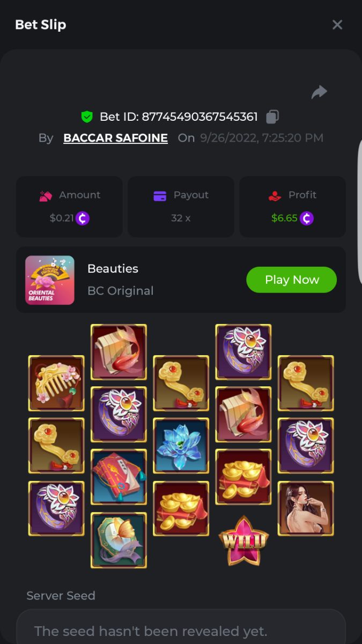Image resolution: width=362 pixels, height=644 pixels.
Task: Click the Play Now button
Action: pos(291,280)
